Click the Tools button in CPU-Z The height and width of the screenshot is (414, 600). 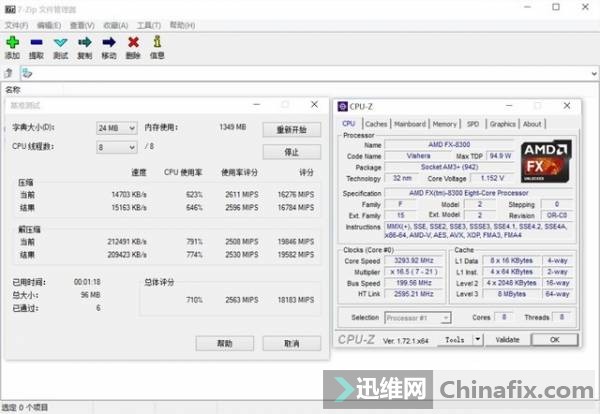click(455, 339)
